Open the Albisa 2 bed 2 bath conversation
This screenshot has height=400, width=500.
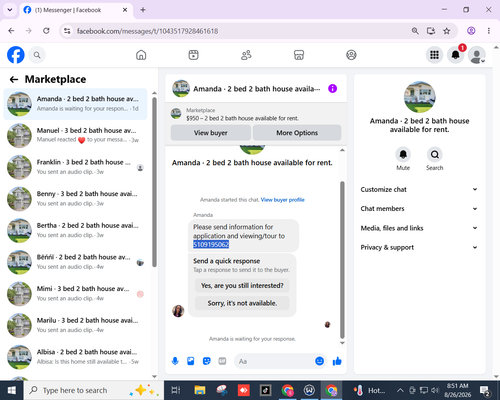click(x=75, y=357)
